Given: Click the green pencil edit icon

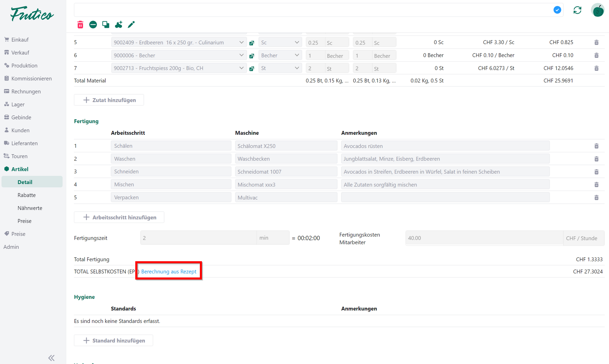Looking at the screenshot, I should click(131, 25).
